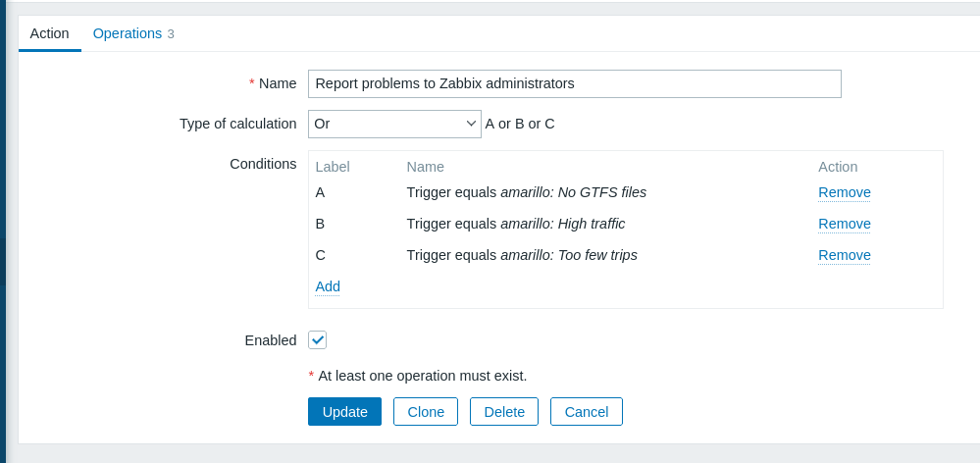
Task: Click the Name field label
Action: tap(277, 84)
